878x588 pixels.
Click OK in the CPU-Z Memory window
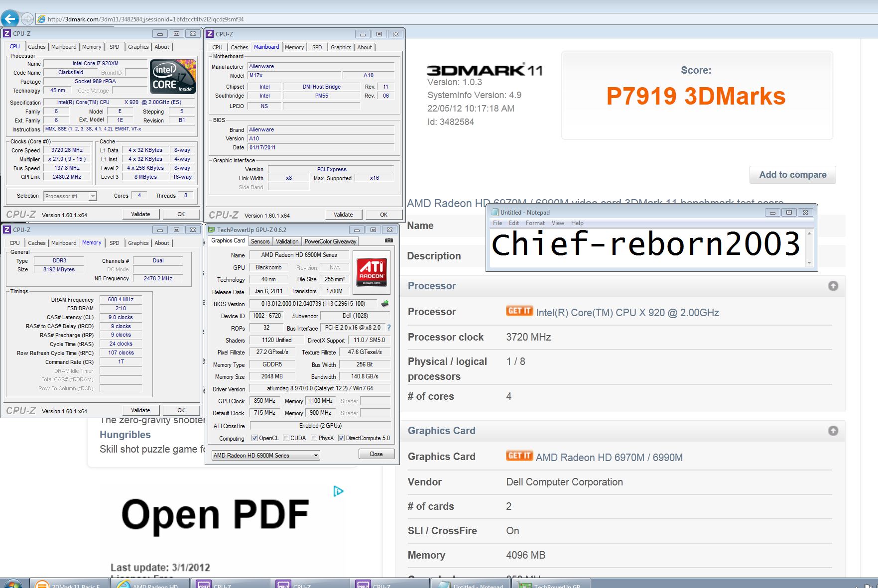(x=181, y=410)
